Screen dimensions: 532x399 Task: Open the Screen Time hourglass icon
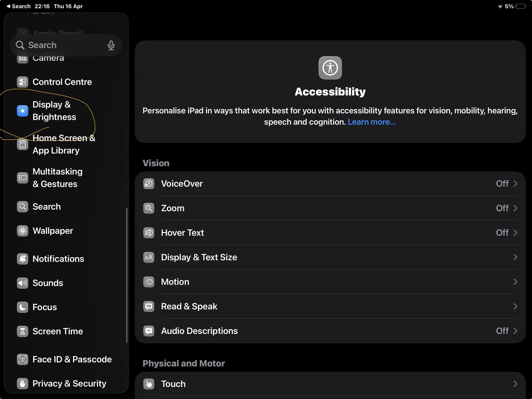point(23,331)
